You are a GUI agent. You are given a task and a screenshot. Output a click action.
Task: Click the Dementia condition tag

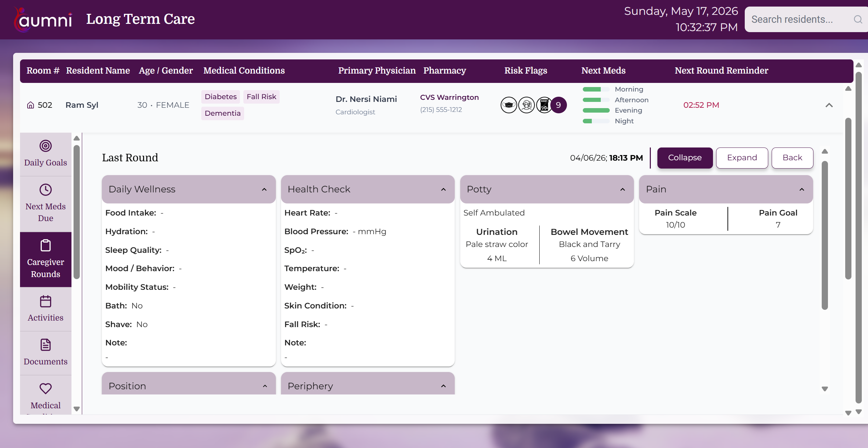click(222, 113)
